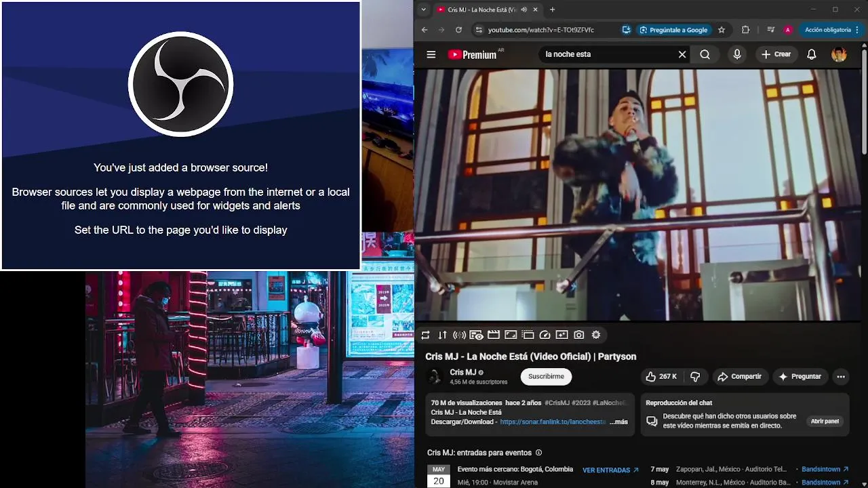Open the chat replay with Abrir panel
This screenshot has width=868, height=488.
point(825,421)
